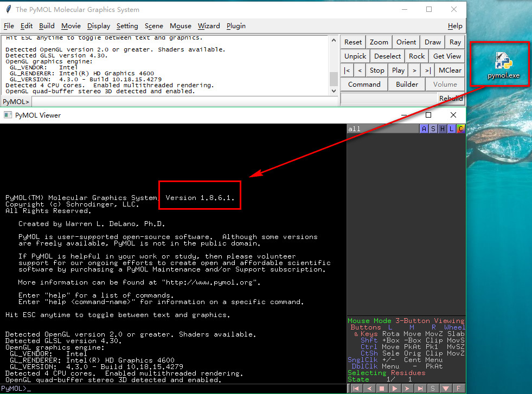Click the Reset button
The height and width of the screenshot is (394, 532).
point(353,42)
